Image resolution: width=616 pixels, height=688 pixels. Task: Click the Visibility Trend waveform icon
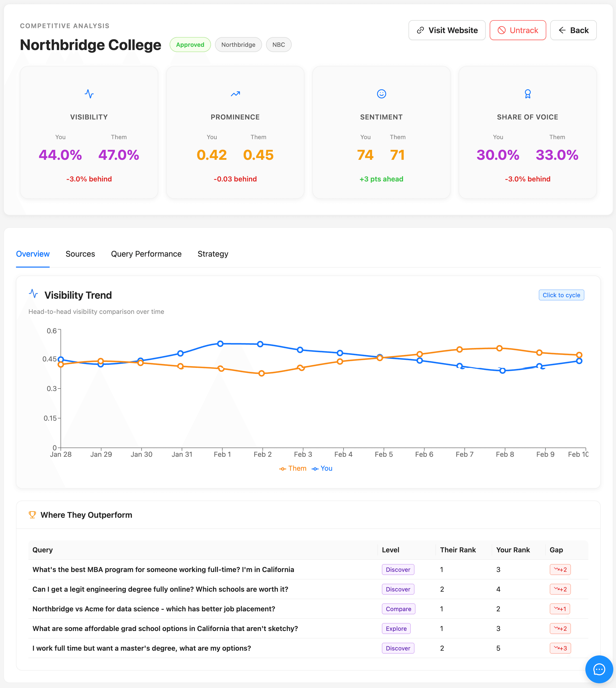(x=34, y=294)
